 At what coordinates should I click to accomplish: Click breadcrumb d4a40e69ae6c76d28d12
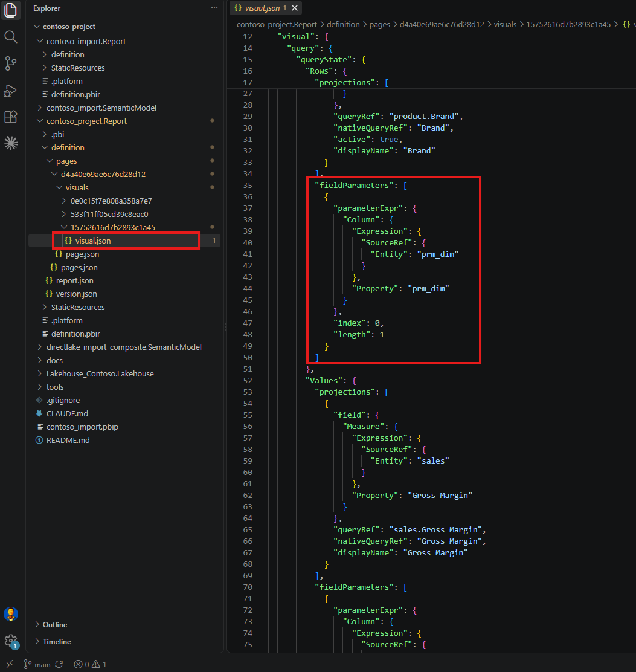click(442, 24)
